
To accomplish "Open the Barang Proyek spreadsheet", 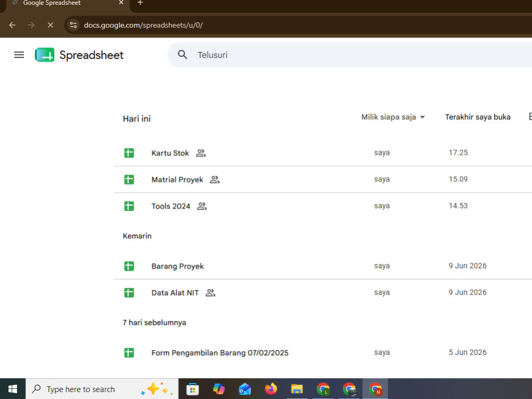I will click(178, 266).
